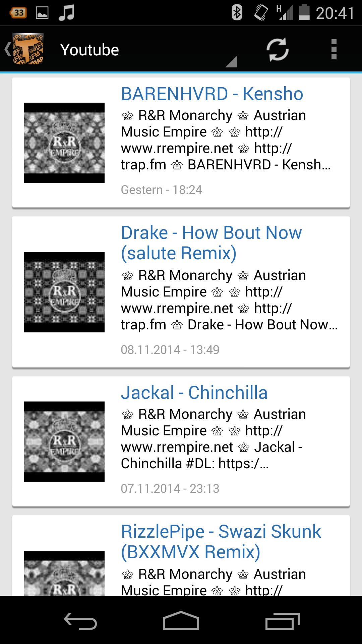Open RizzlePipe - Swazi Skunk (BXXMVX Remix)
Viewport: 362px width, 644px height.
point(221,541)
